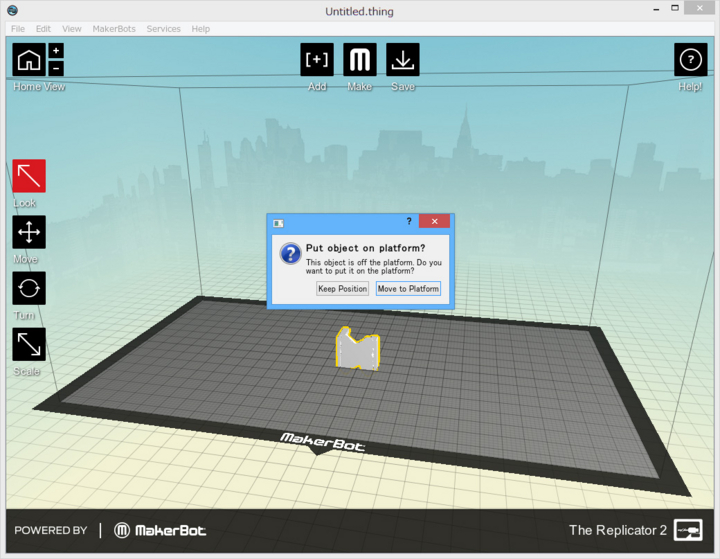Click The Replicator 2 label

coord(618,530)
